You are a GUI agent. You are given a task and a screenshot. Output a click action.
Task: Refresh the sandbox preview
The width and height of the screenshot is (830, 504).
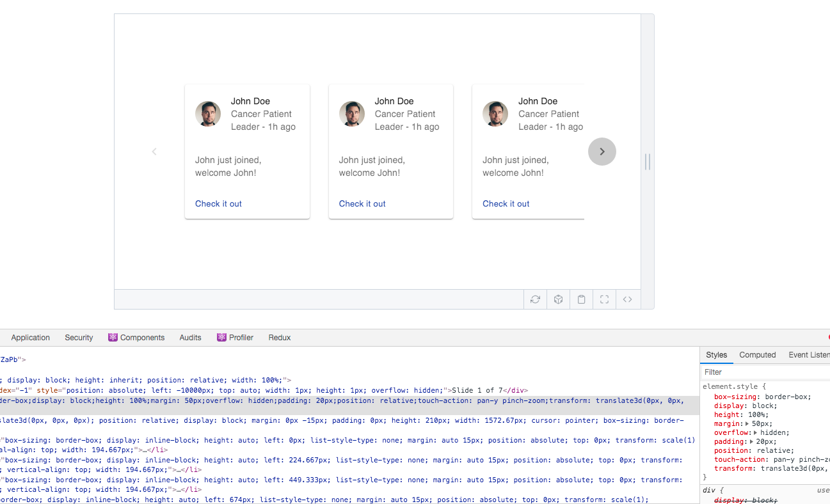(x=535, y=299)
